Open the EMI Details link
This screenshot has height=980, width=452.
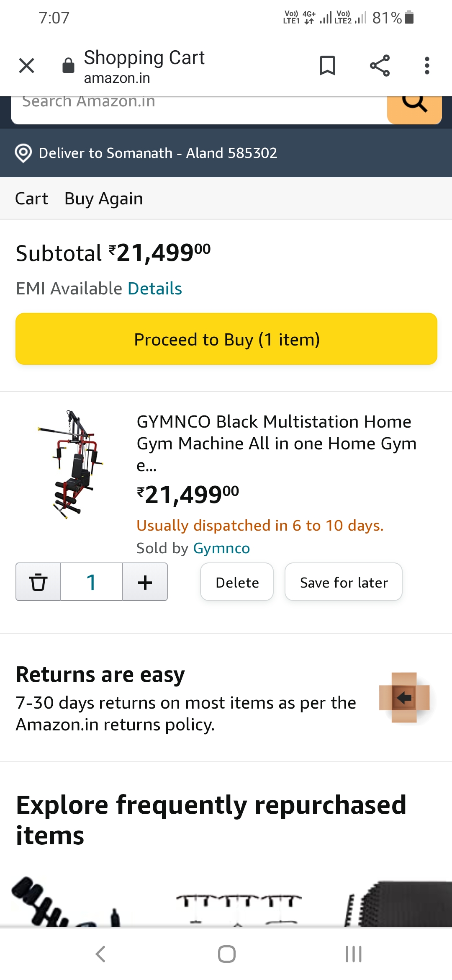click(154, 289)
